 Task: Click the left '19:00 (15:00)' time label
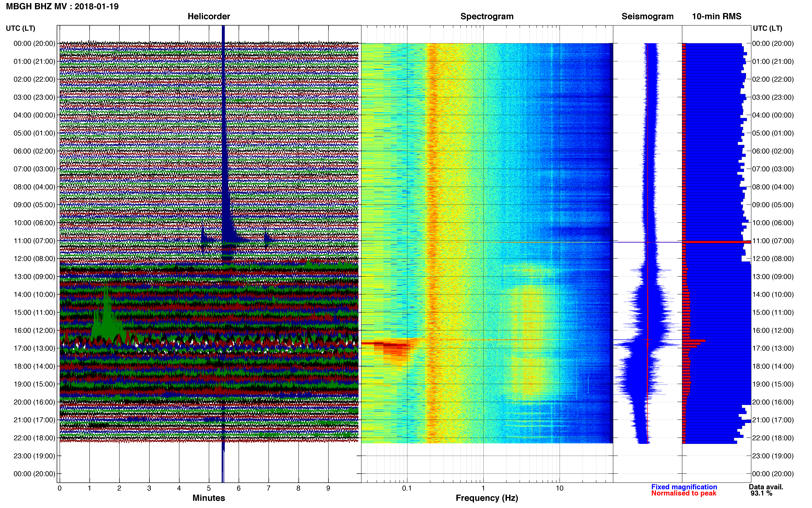[34, 384]
